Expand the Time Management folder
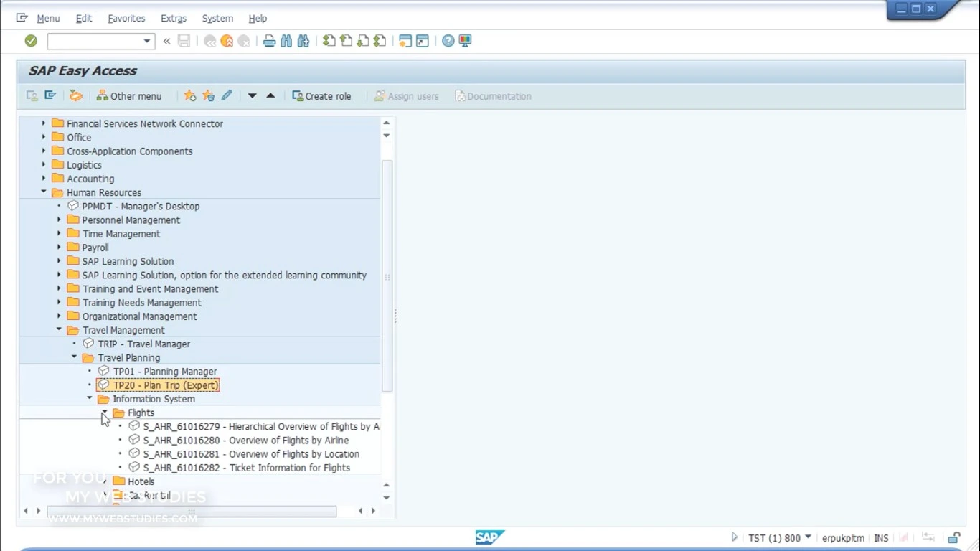Screen dimensions: 980x551 (x=59, y=234)
